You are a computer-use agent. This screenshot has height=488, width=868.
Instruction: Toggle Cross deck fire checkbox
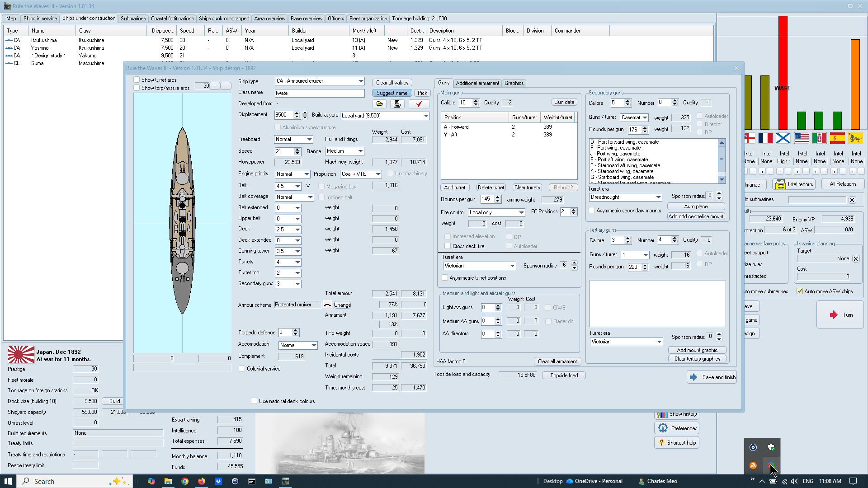coord(448,246)
